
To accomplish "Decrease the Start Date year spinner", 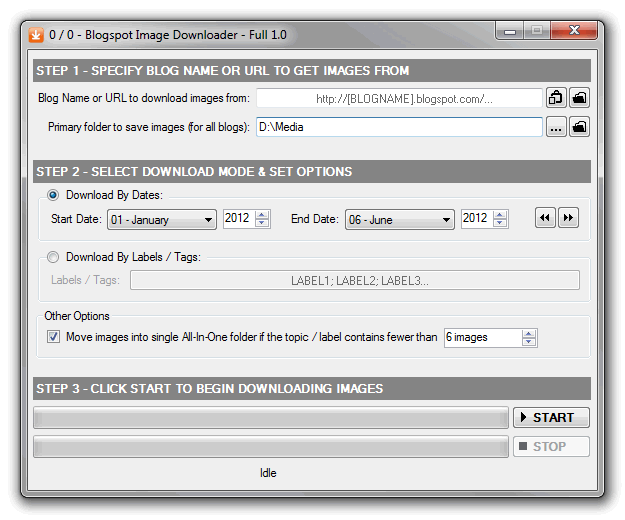I will point(262,223).
